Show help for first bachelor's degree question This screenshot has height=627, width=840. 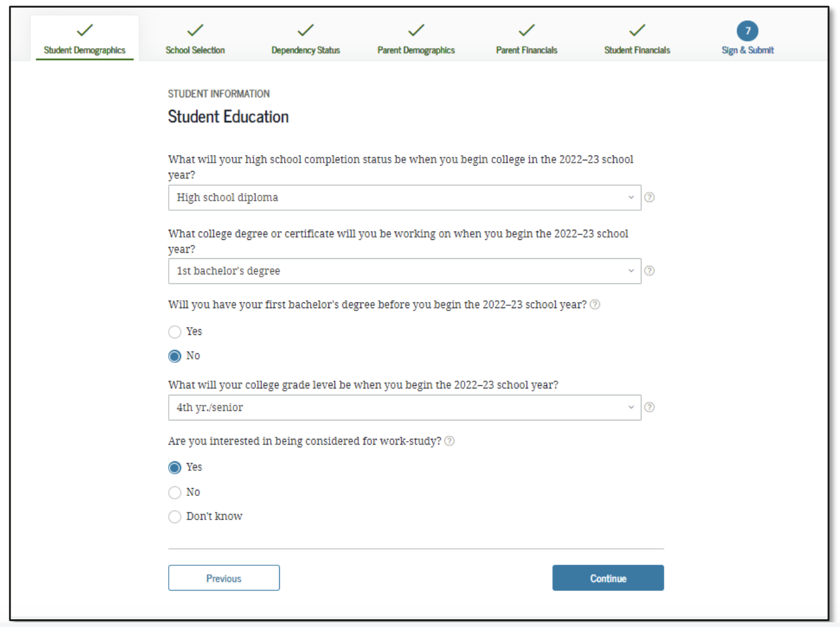pos(595,305)
